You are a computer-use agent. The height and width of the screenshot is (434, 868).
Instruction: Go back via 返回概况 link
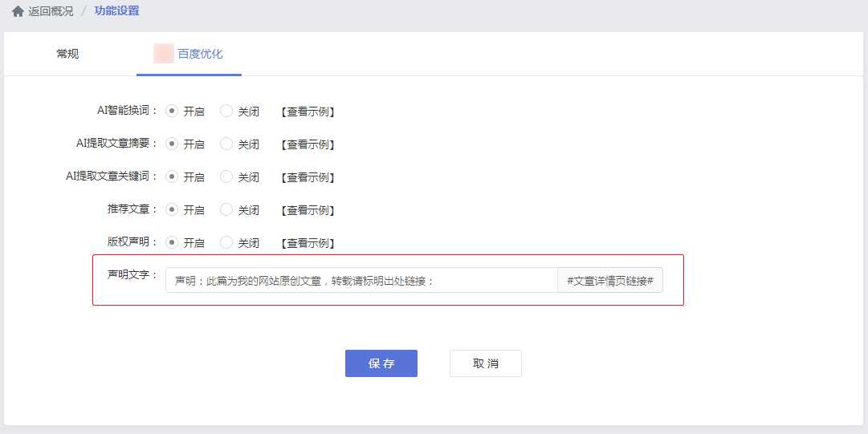pos(51,11)
